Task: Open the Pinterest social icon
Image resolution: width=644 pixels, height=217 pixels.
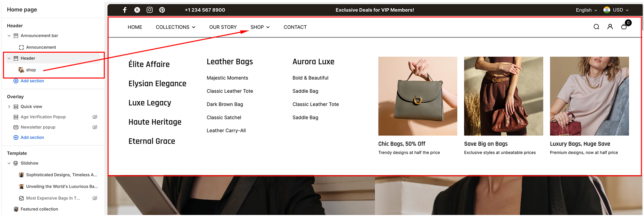Action: (162, 10)
